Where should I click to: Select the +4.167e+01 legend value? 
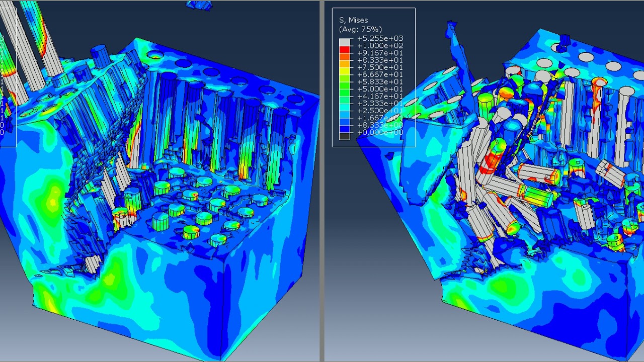(380, 96)
